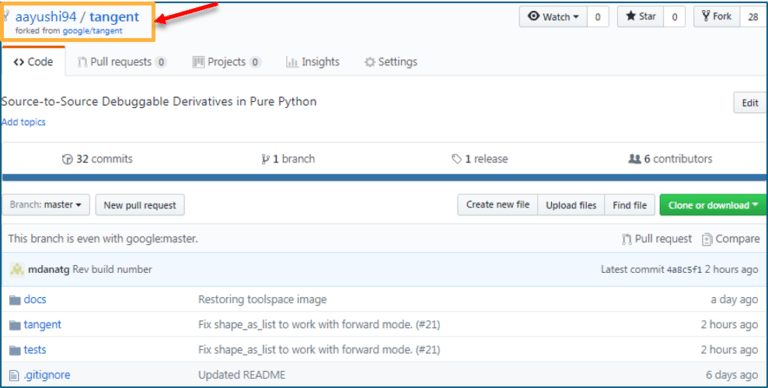This screenshot has width=768, height=388.
Task: Open the tests folder
Action: [x=35, y=350]
